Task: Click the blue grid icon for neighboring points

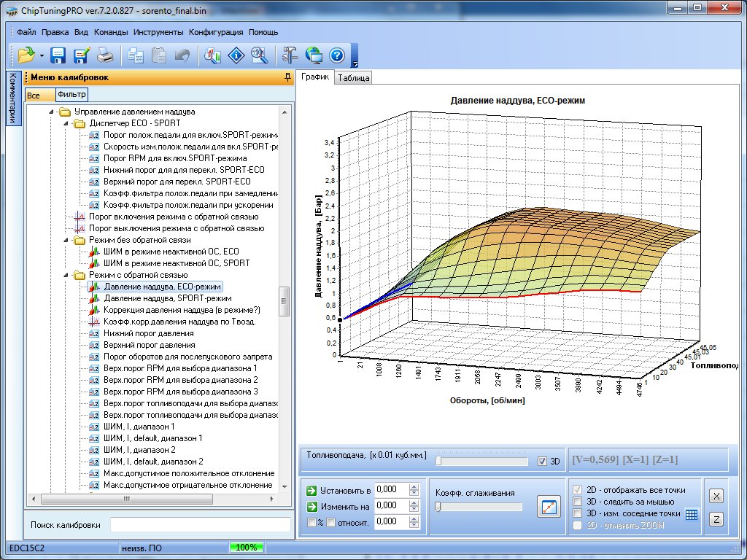Action: 692,514
